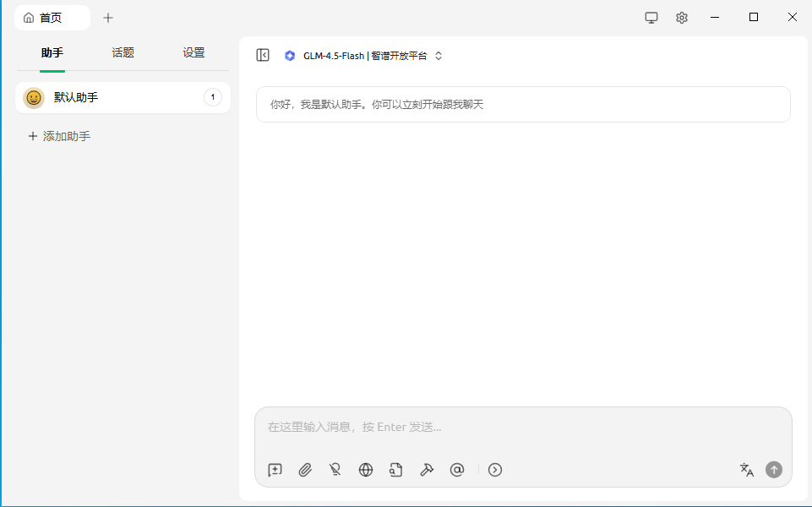Click the 添加助手 button
812x507 pixels.
coord(58,135)
